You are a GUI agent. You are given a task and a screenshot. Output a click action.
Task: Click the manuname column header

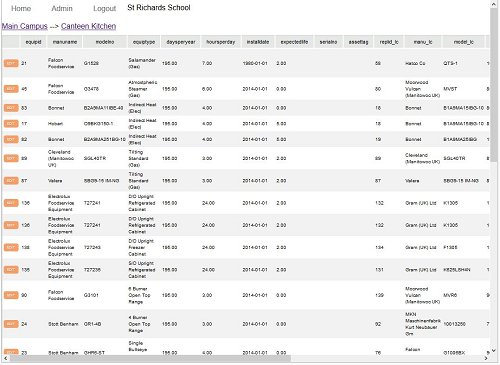click(65, 42)
